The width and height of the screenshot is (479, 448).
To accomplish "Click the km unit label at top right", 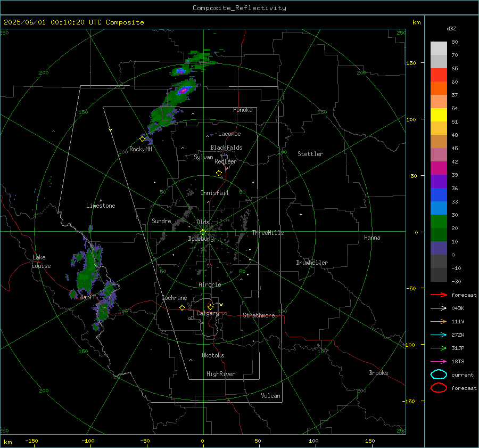I will 416,22.
